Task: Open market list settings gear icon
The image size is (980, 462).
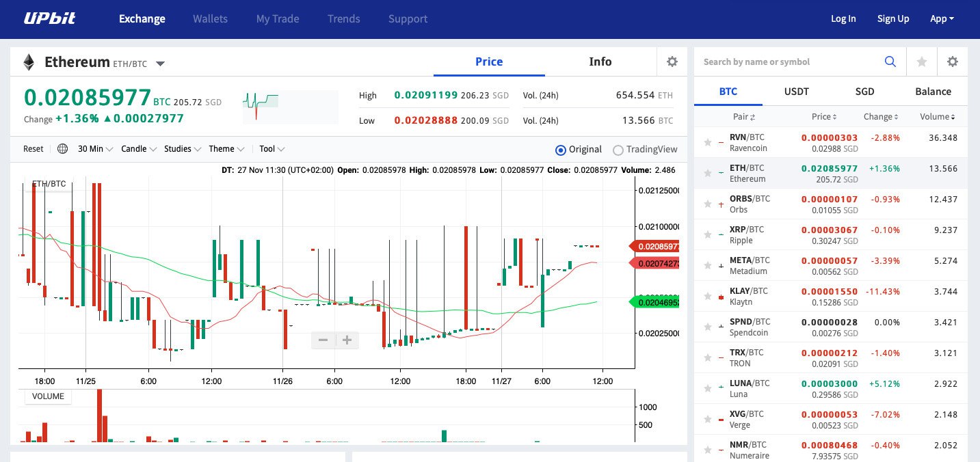Action: 953,62
